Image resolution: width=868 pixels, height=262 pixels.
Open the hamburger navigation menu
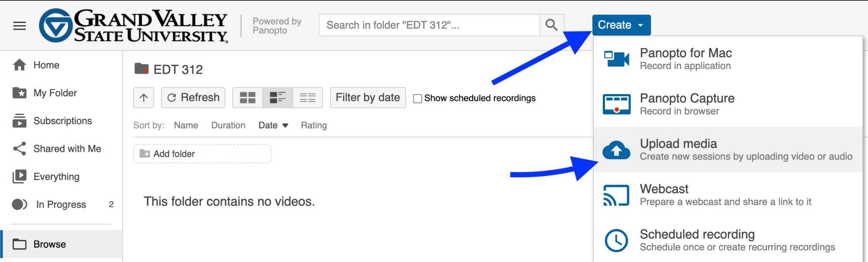pos(20,26)
